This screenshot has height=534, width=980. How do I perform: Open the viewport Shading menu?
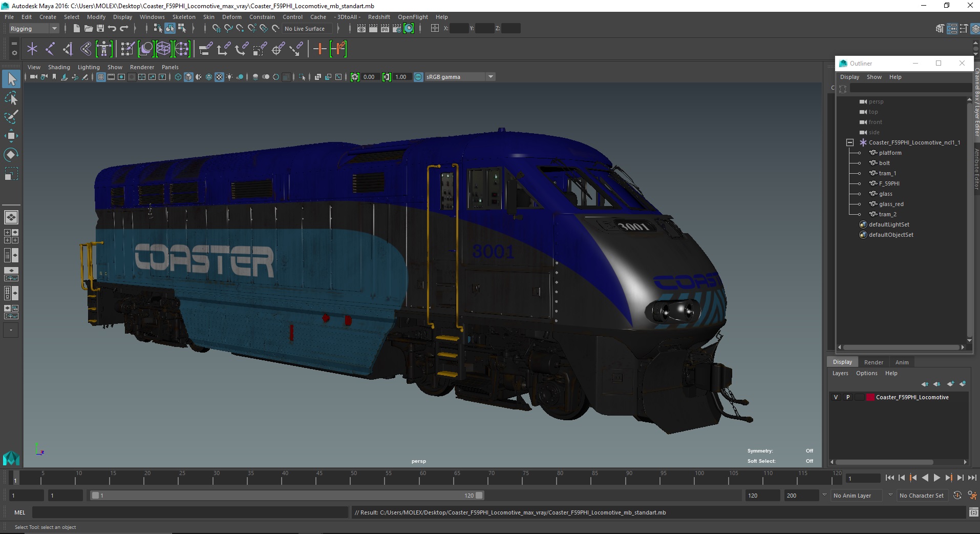click(59, 67)
